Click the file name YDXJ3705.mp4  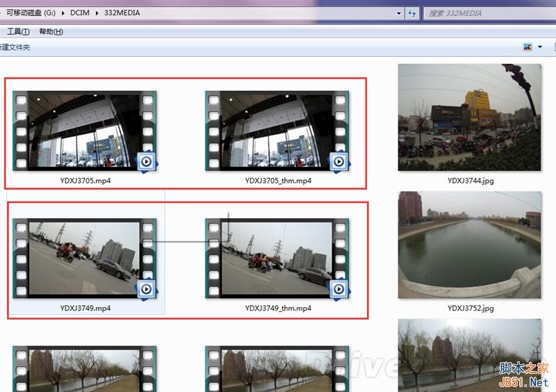coord(85,181)
